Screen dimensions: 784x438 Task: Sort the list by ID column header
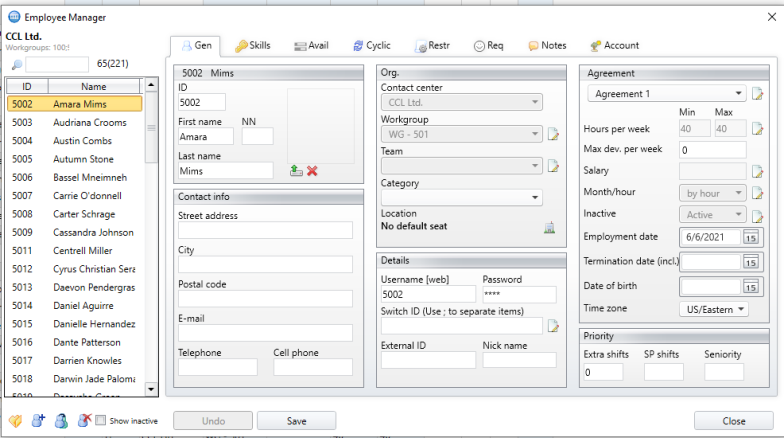[27, 86]
